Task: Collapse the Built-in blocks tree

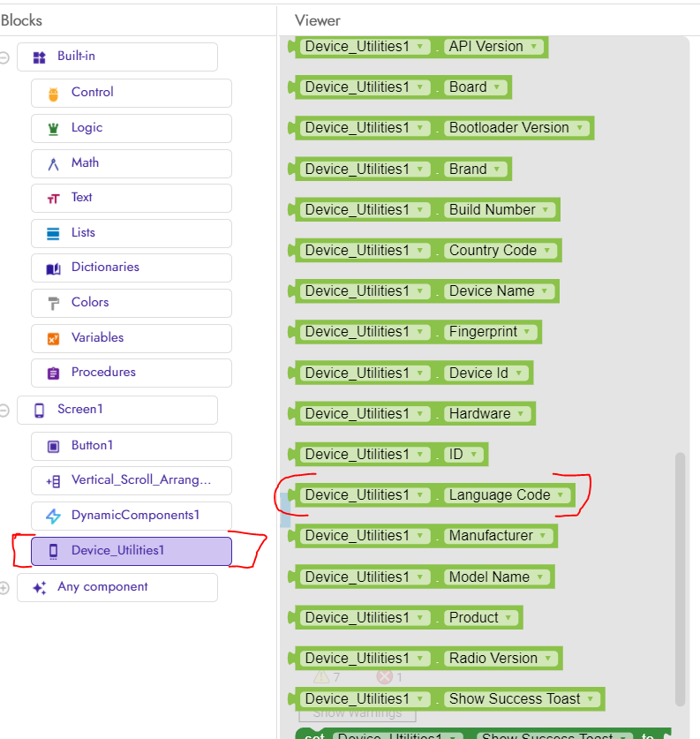Action: (4, 57)
